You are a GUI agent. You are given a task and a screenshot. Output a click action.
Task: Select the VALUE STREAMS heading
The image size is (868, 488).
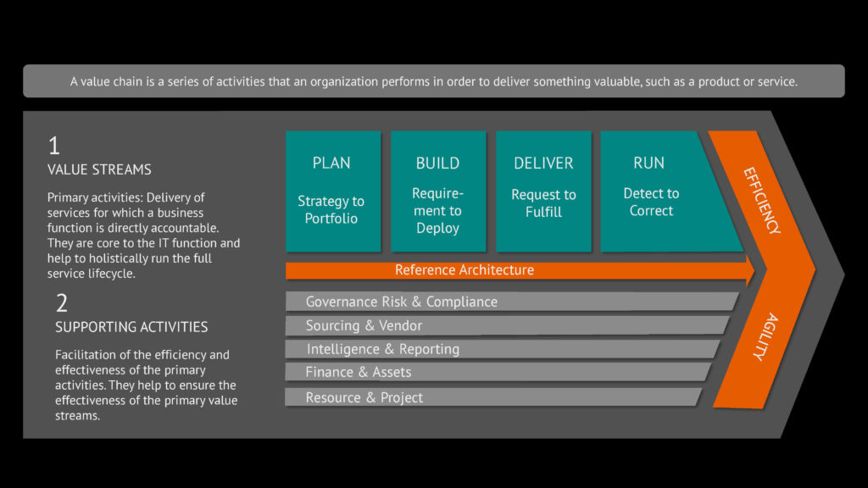click(99, 169)
